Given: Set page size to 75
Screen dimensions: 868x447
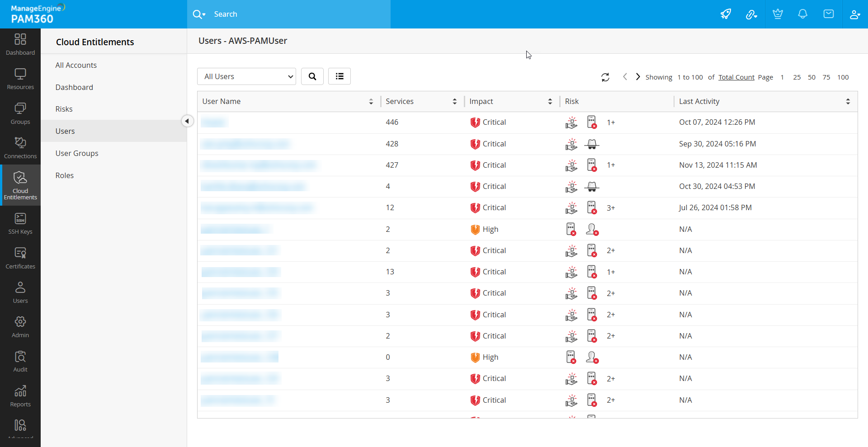Looking at the screenshot, I should tap(826, 77).
